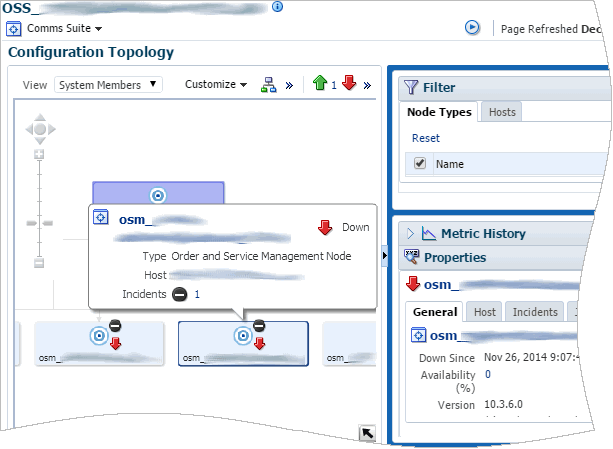Viewport: 613px width, 449px height.
Task: Click the first node's incident badge
Action: (115, 325)
